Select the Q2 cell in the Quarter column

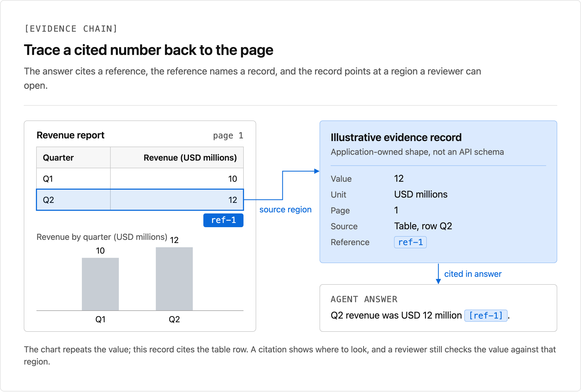pyautogui.click(x=73, y=200)
